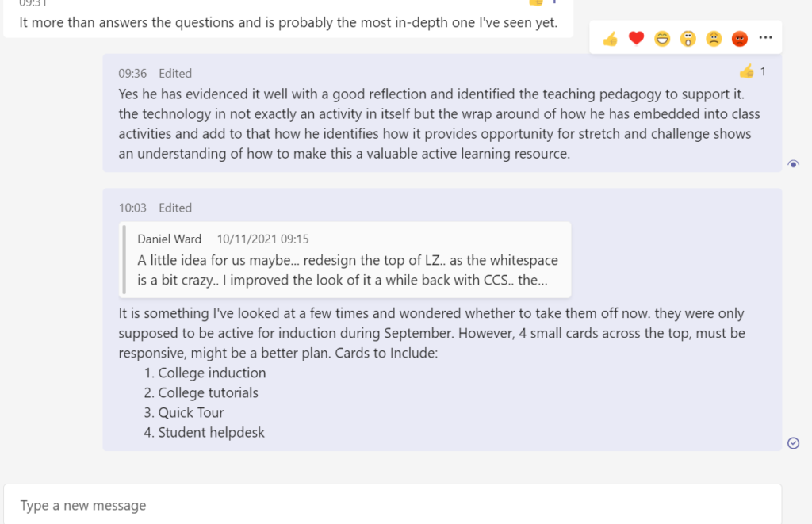Click the thumbs up count on 09:36 message

click(753, 71)
